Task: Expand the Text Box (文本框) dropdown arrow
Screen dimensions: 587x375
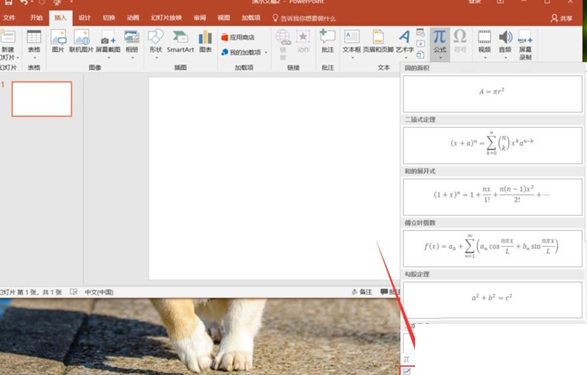Action: 352,58
